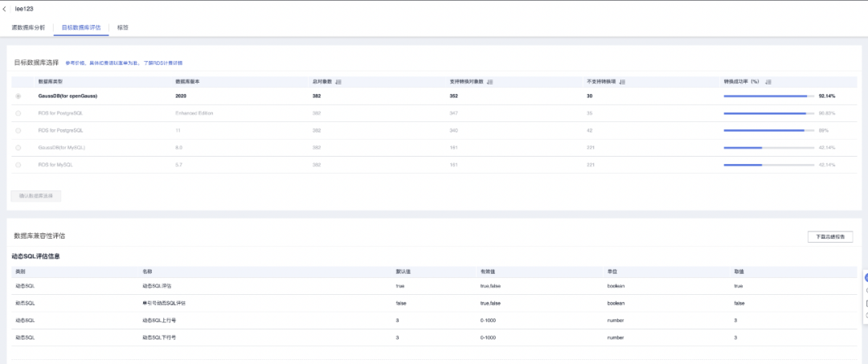
Task: Click the 89% conversion progress bar
Action: 769,130
